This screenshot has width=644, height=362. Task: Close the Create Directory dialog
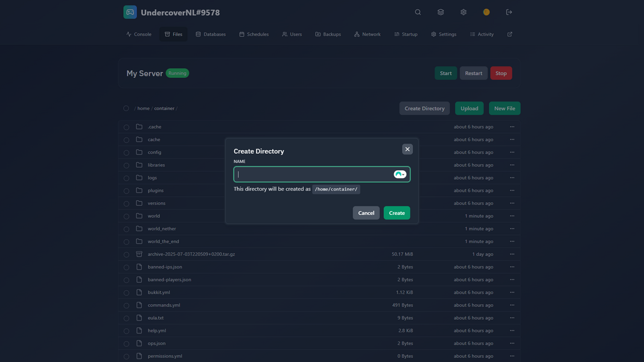pyautogui.click(x=407, y=149)
